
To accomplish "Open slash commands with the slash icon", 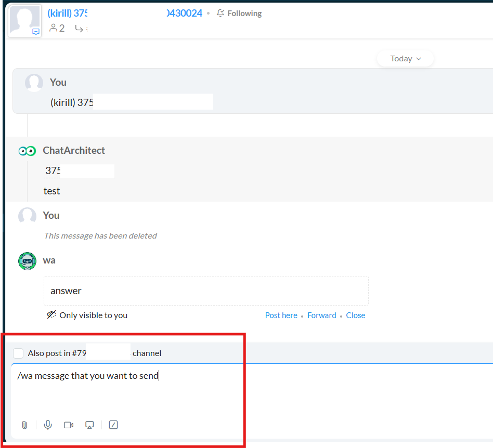I will coord(113,425).
